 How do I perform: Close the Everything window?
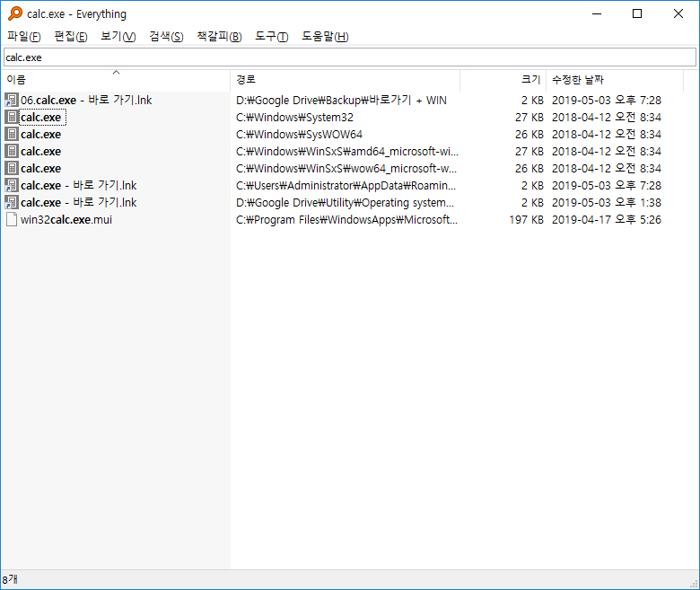coord(678,13)
